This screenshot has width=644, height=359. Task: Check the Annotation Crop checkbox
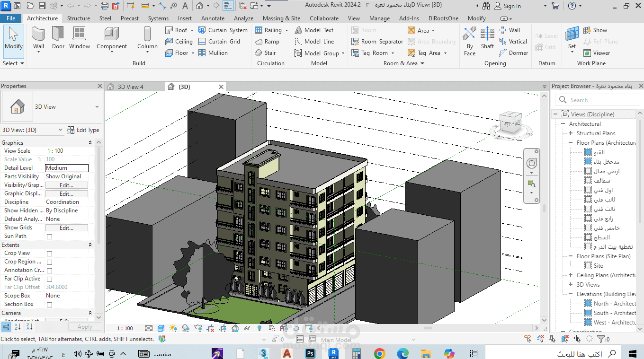[x=49, y=271]
